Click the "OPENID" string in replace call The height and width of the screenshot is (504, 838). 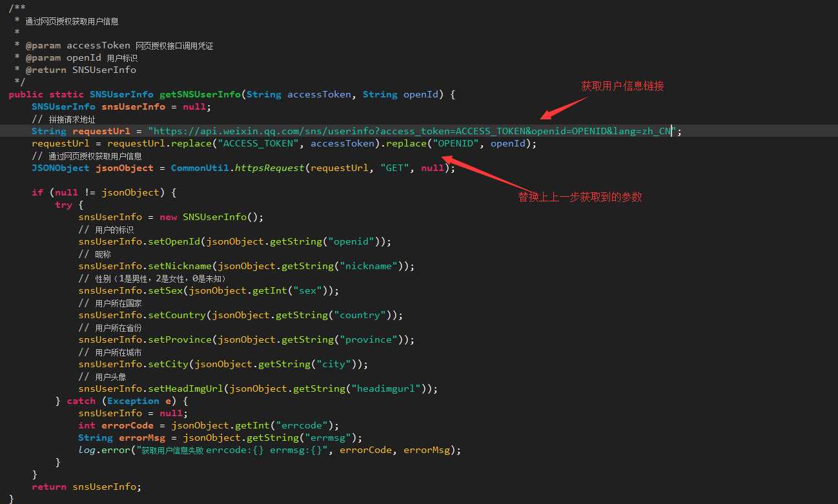click(x=456, y=143)
